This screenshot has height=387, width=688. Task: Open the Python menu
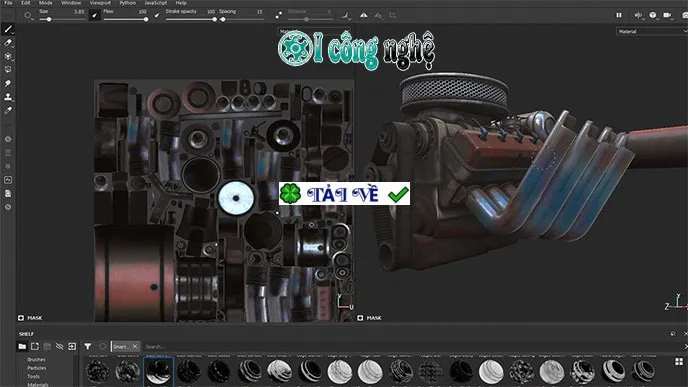128,3
